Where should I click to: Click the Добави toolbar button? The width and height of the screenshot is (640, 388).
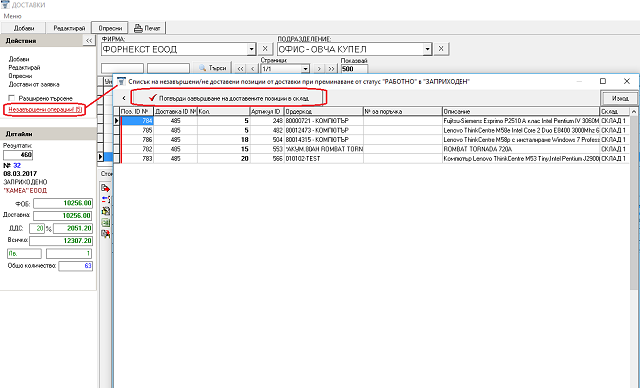click(24, 28)
